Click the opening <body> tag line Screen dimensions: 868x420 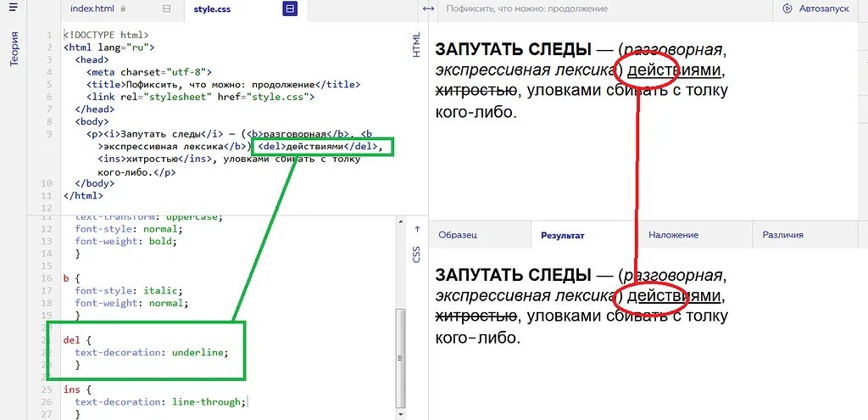click(92, 121)
